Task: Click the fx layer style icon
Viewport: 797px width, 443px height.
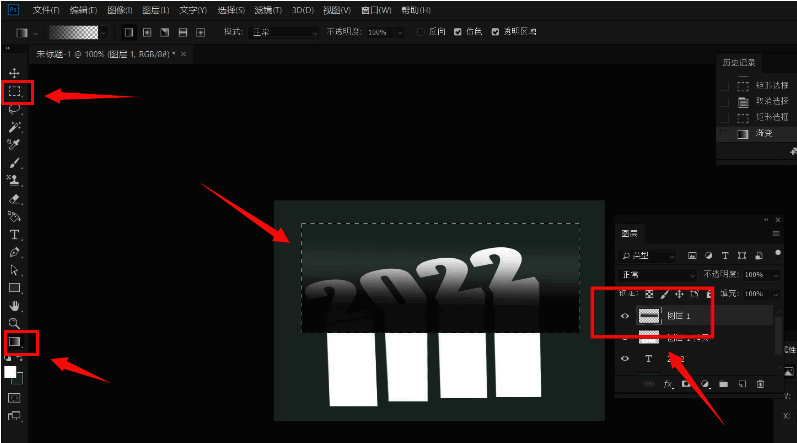Action: point(668,384)
